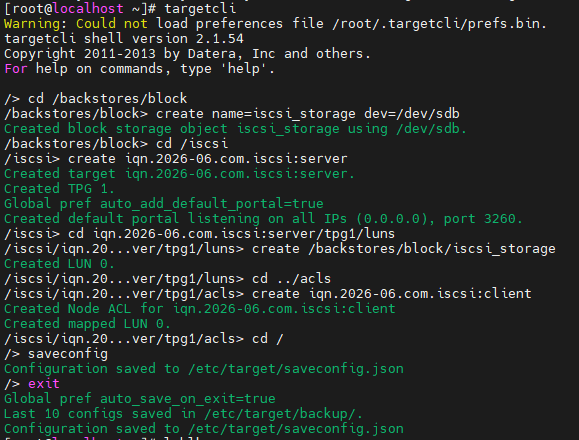Click 'create iqn.2026-06.com.iscsi:server' command line
This screenshot has width=579, height=440.
(176, 159)
